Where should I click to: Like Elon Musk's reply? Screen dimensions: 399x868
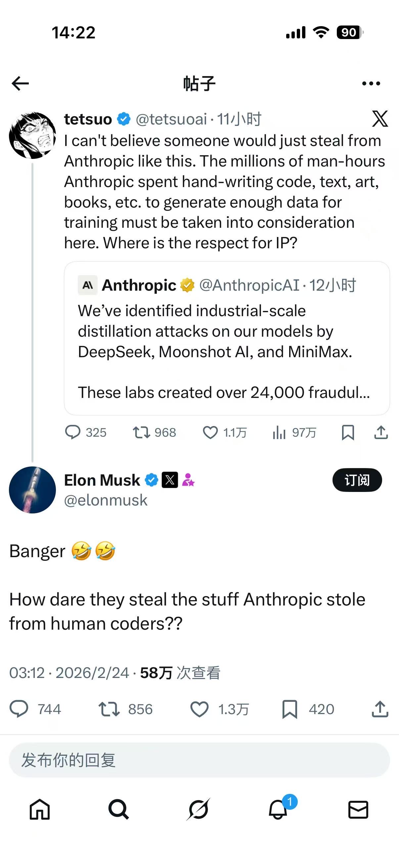(x=200, y=709)
